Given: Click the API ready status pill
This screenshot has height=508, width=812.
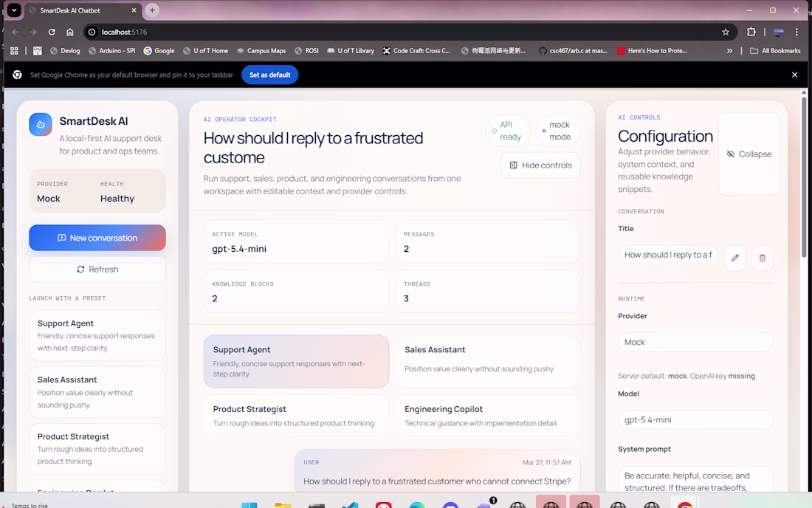Looking at the screenshot, I should pos(507,131).
